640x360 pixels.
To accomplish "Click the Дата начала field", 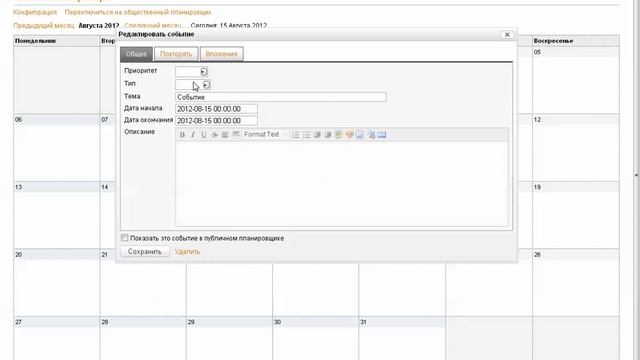I will tap(216, 109).
